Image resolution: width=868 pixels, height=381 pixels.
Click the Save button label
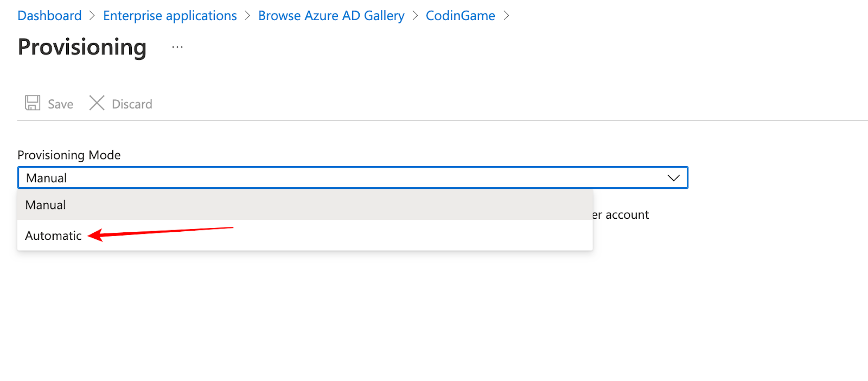coord(60,104)
